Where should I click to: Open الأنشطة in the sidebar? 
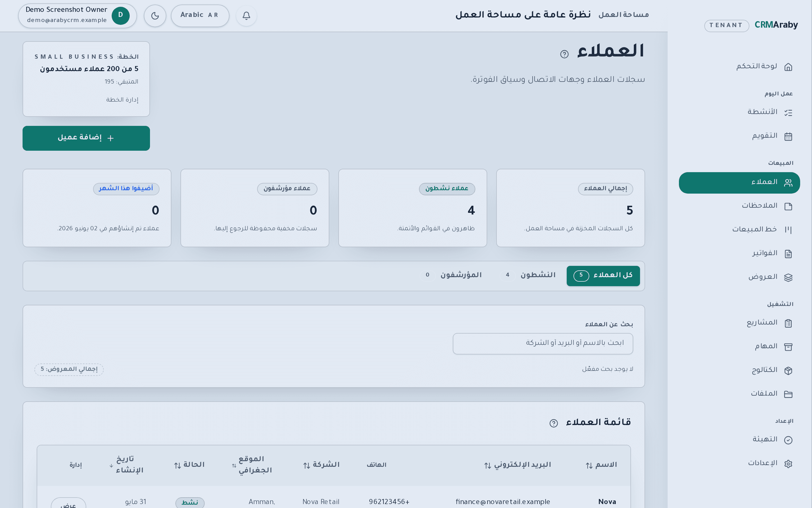click(739, 112)
